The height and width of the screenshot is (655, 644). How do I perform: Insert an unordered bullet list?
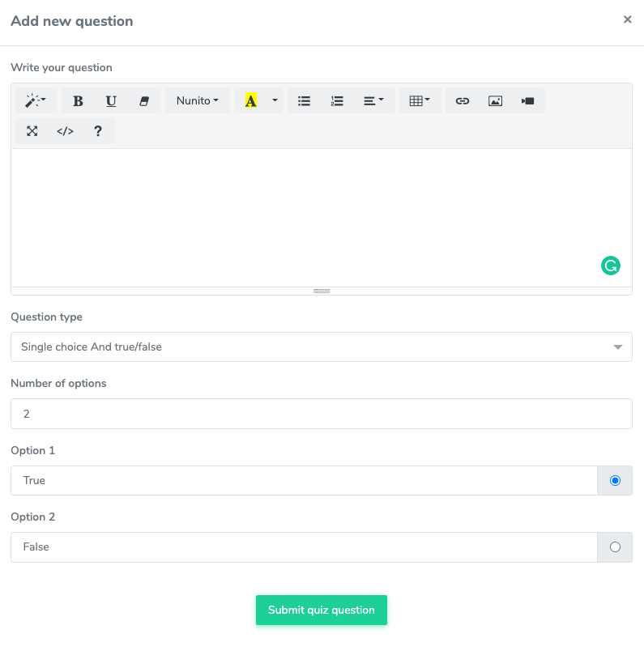coord(304,101)
